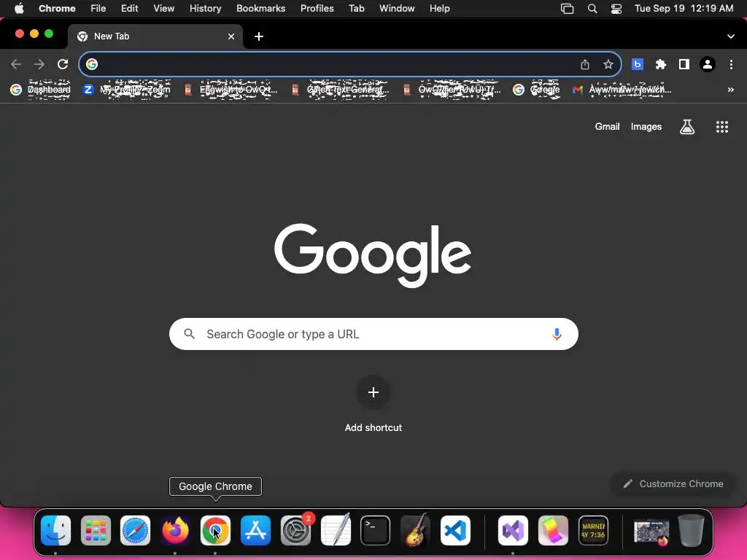The width and height of the screenshot is (747, 560).
Task: Open the profile avatar menu
Action: (x=708, y=64)
